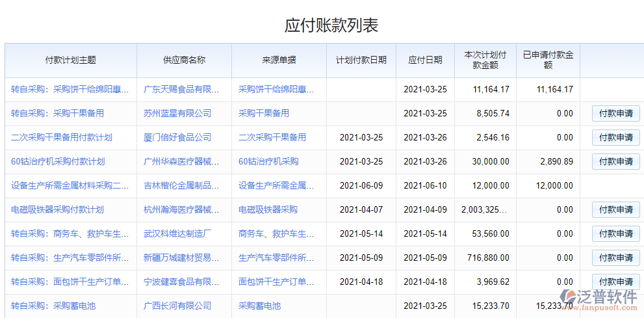
Task: Open plan link 二次采购干果备用付款计划
Action: pos(62,137)
